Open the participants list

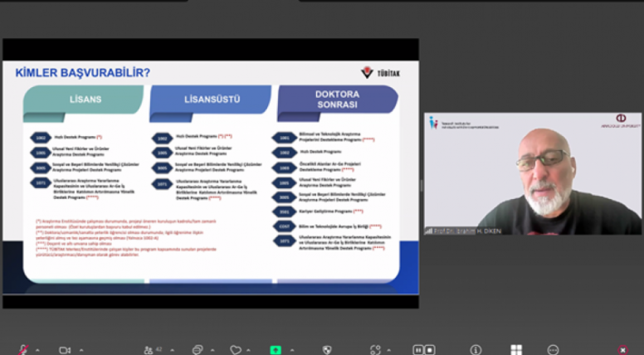coord(149,349)
